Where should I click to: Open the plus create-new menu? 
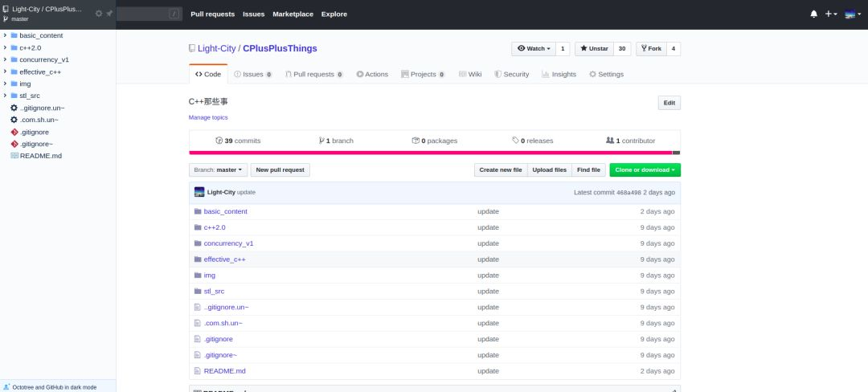(x=831, y=14)
